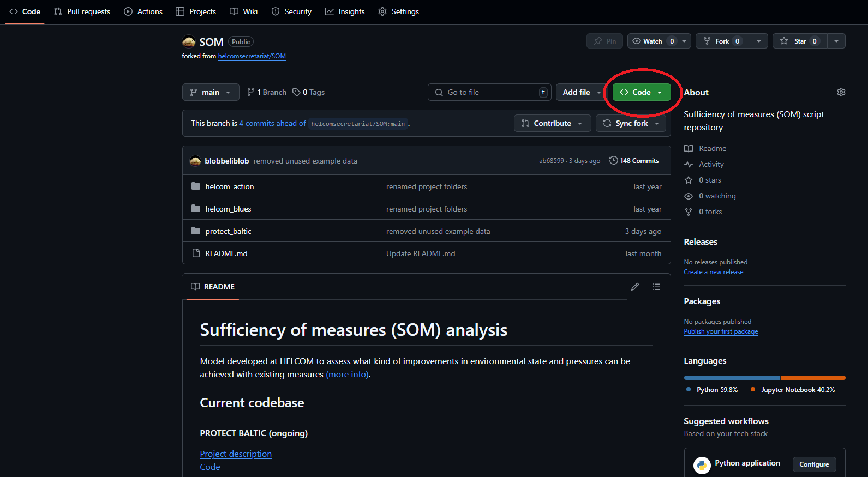The width and height of the screenshot is (868, 477).
Task: Click the helcom_blues folder icon
Action: click(196, 209)
